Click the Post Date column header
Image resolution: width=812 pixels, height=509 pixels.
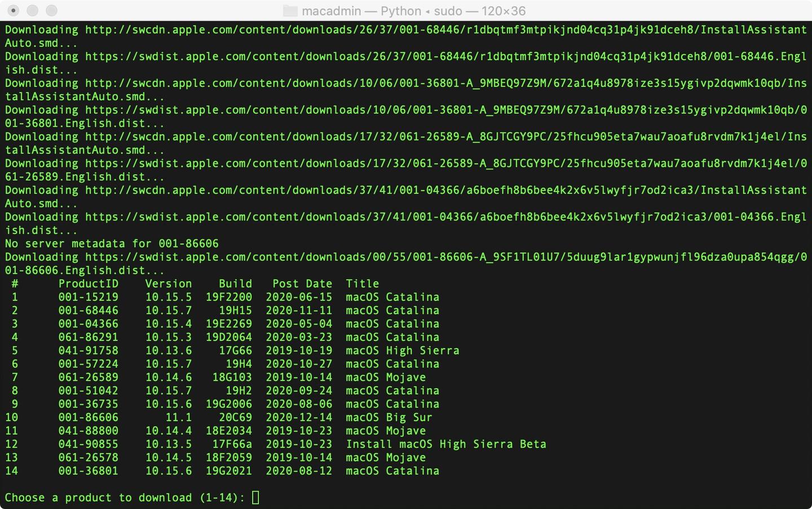pyautogui.click(x=302, y=284)
